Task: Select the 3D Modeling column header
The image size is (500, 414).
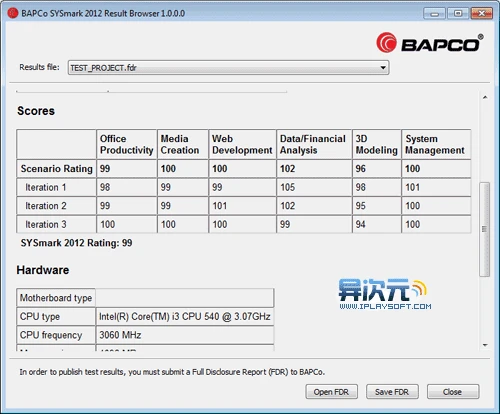Action: click(x=377, y=144)
